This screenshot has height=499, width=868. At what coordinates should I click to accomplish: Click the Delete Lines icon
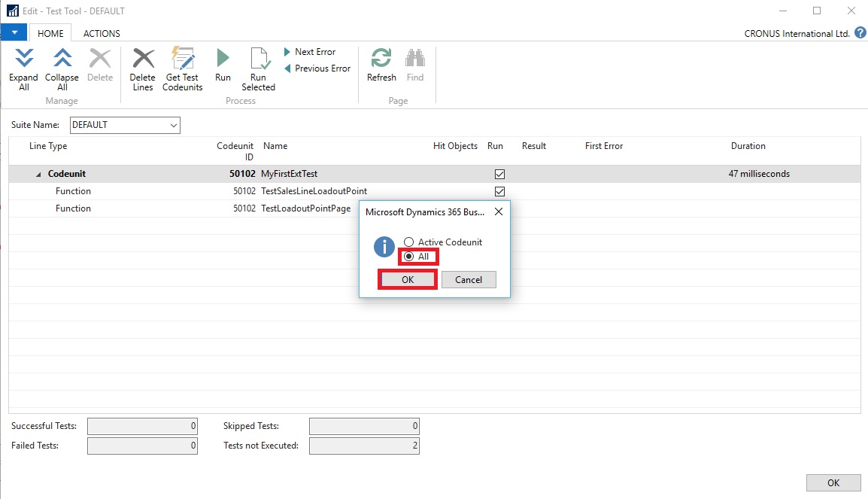pyautogui.click(x=142, y=59)
